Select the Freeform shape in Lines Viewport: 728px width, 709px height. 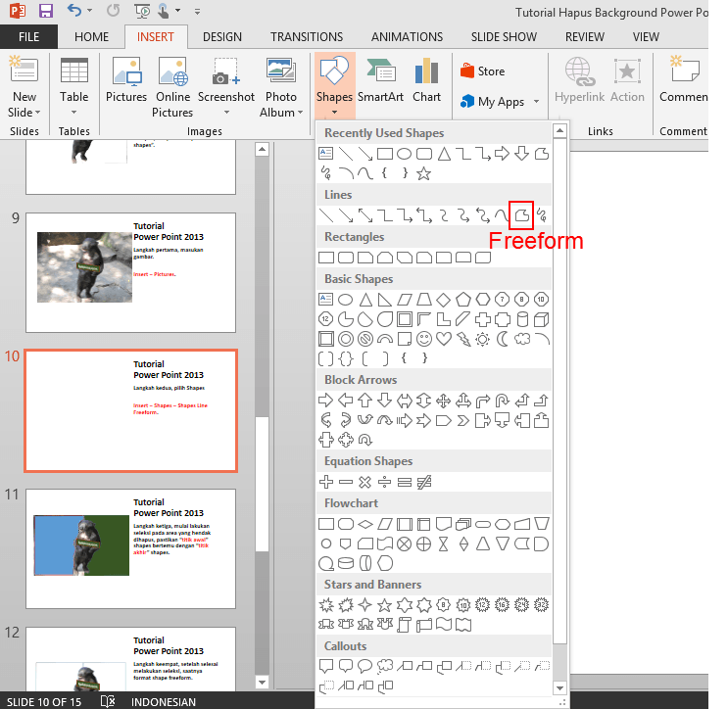[521, 215]
